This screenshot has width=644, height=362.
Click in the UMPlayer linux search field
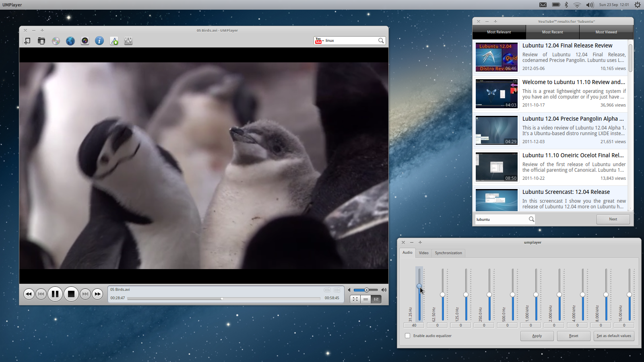tap(350, 41)
